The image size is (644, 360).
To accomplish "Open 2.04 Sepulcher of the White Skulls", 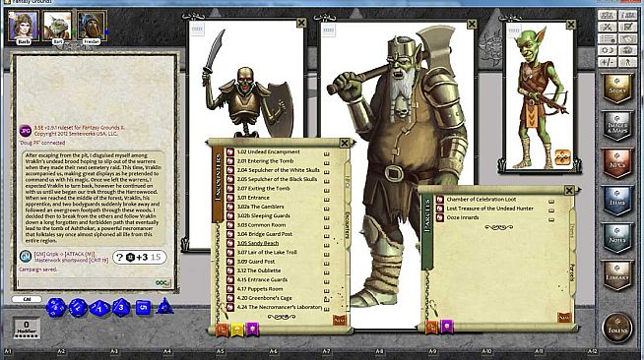I will pyautogui.click(x=278, y=170).
